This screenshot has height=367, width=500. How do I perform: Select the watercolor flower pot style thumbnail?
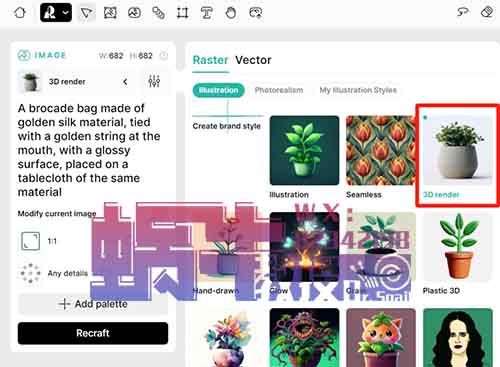pyautogui.click(x=228, y=337)
